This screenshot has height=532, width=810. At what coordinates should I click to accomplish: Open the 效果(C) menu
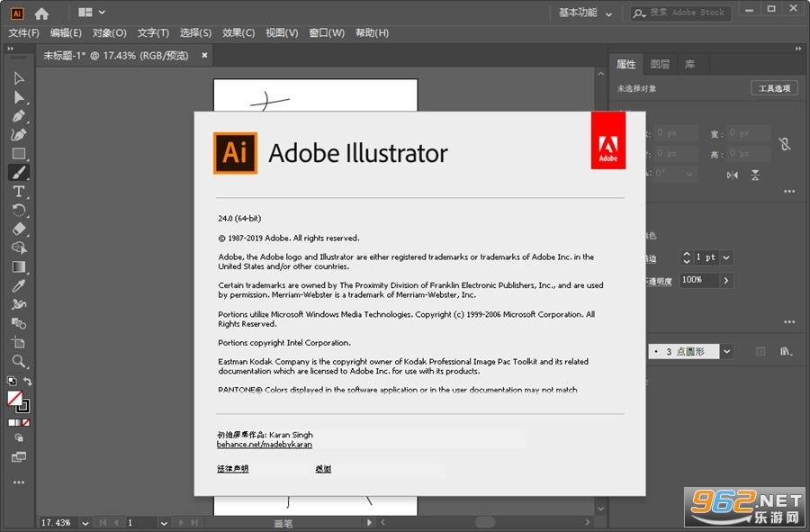(238, 33)
